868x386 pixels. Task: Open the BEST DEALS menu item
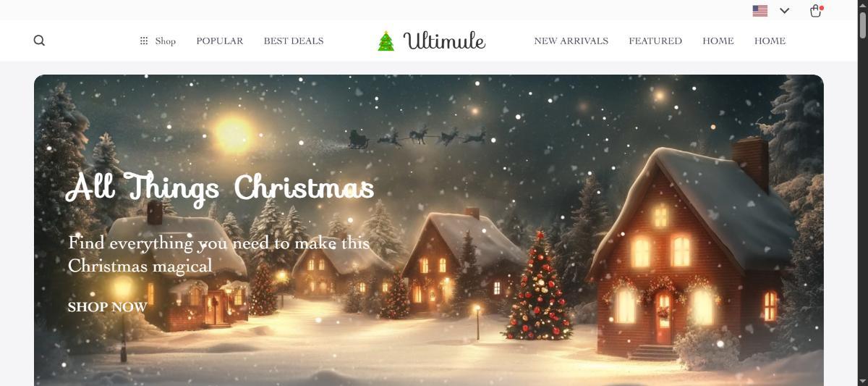[294, 41]
